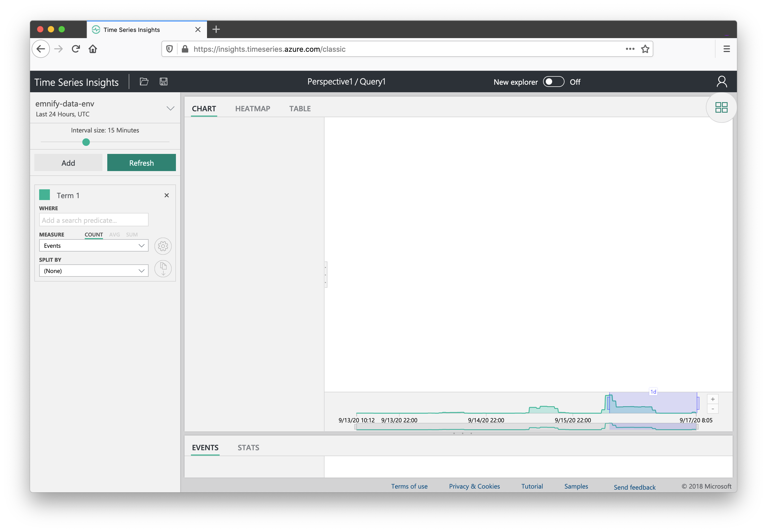The image size is (767, 532).
Task: Clone Term 1 using the copy icon
Action: (163, 269)
